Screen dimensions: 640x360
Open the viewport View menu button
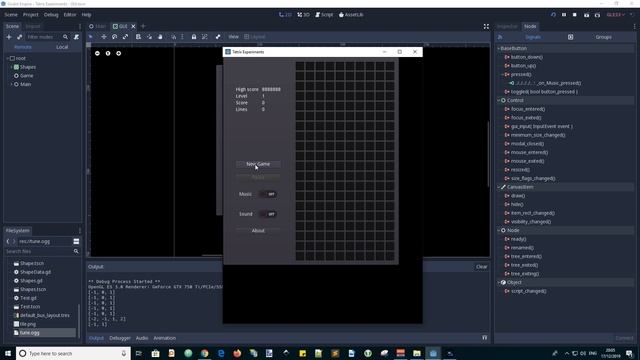point(233,37)
